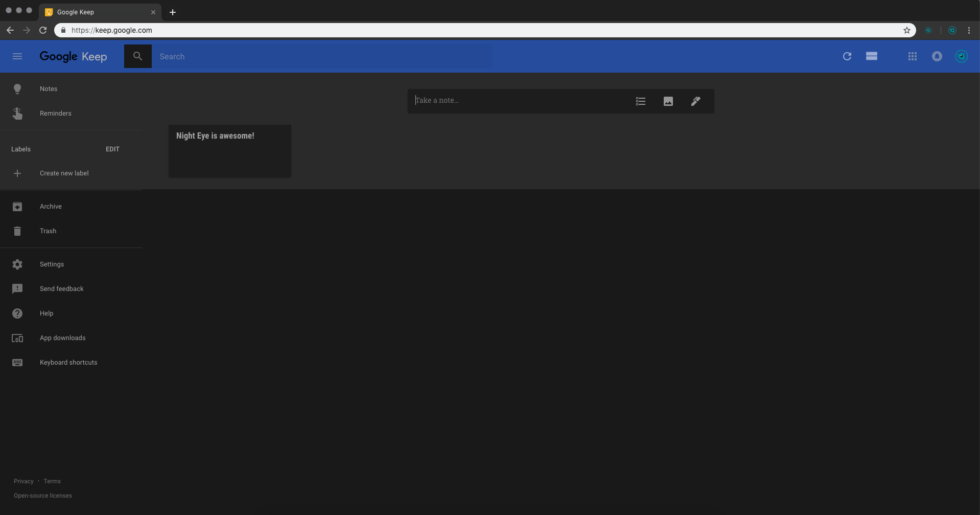Open Reminders in the sidebar
The width and height of the screenshot is (980, 515).
coord(71,114)
